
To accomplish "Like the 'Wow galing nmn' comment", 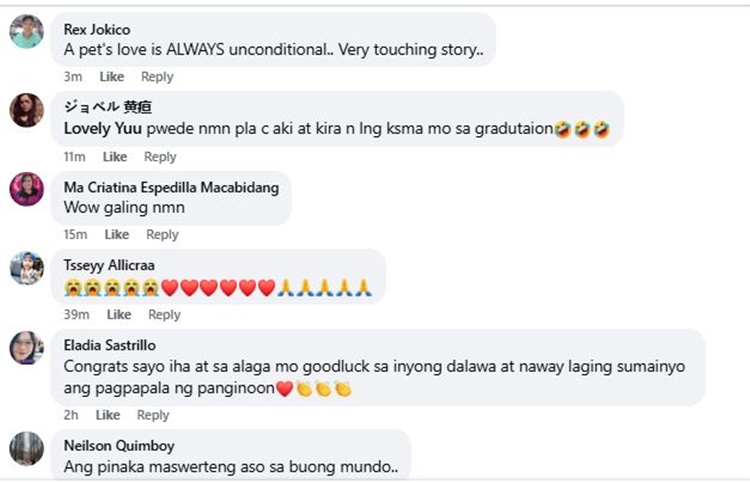I will tap(117, 235).
